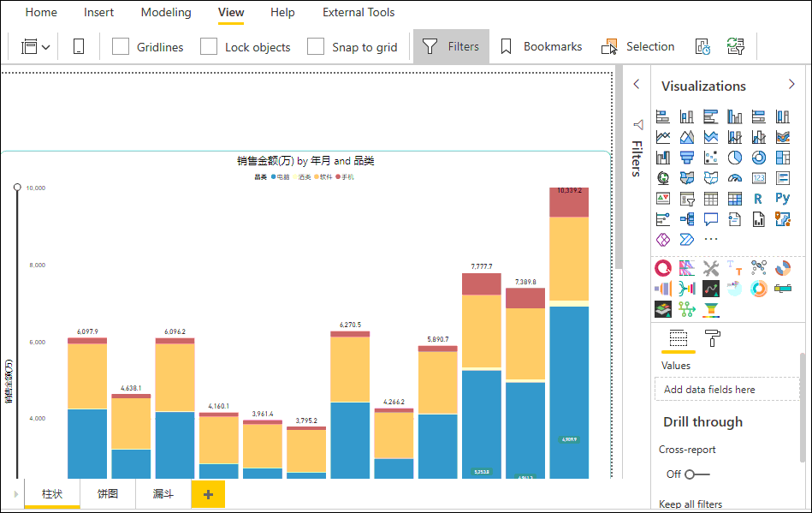Switch to mobile layout view

click(79, 46)
